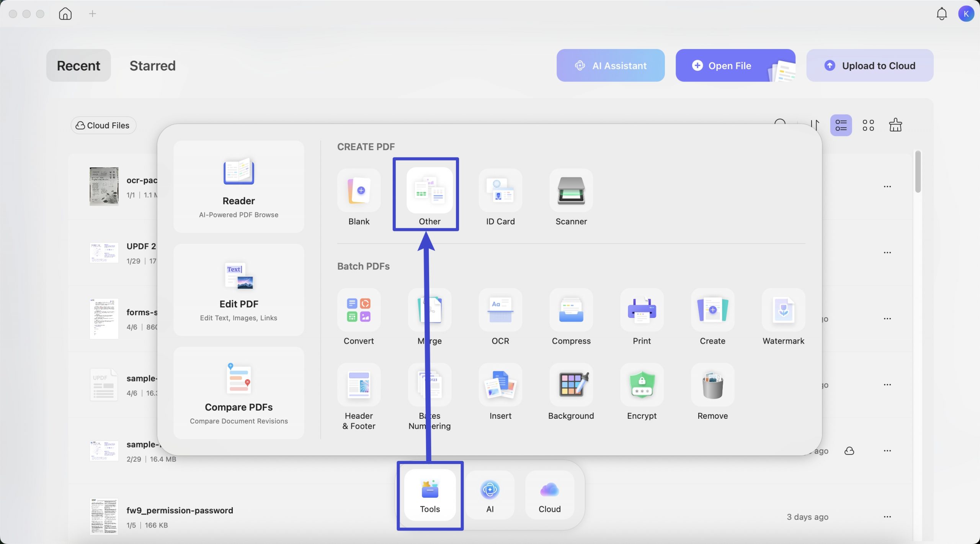Add a new tab with plus
The width and height of the screenshot is (980, 544).
pyautogui.click(x=92, y=14)
